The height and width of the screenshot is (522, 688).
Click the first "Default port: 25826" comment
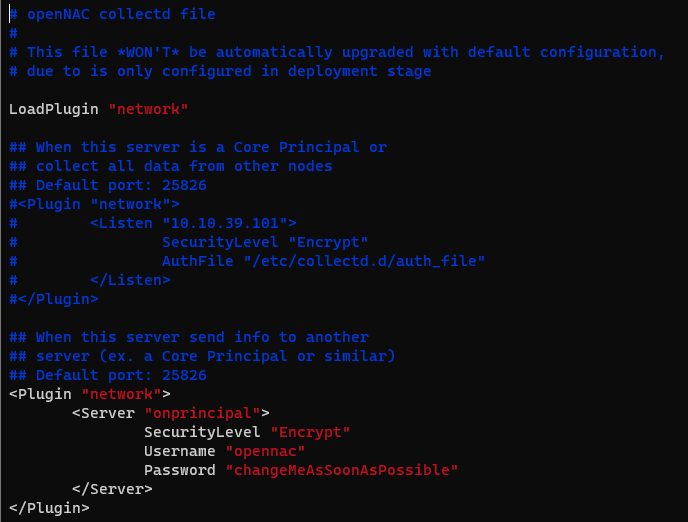[121, 185]
